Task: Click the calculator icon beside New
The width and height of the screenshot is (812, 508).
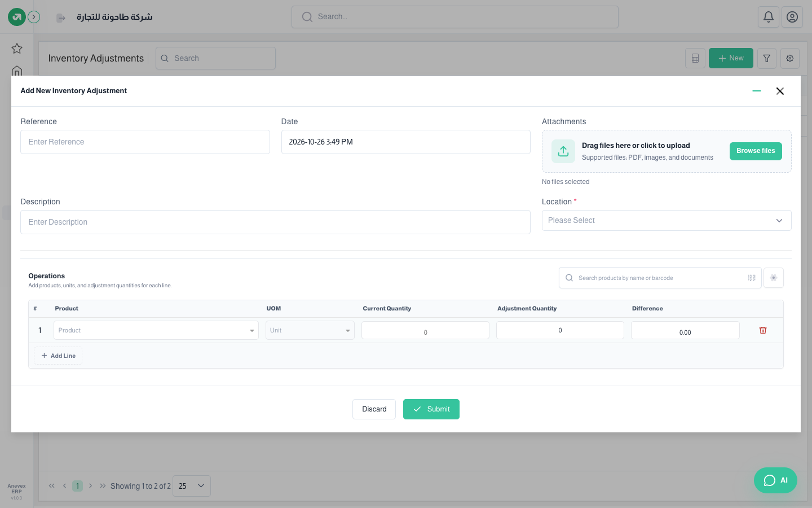Action: point(695,58)
